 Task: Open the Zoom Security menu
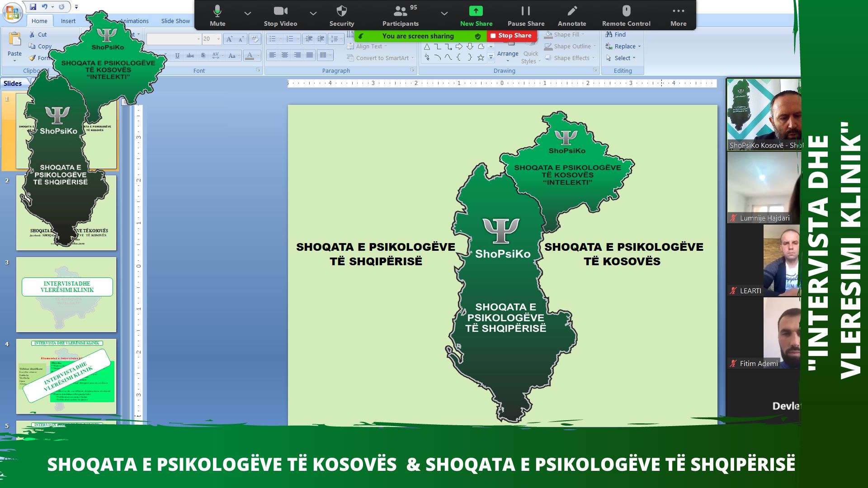(x=342, y=16)
